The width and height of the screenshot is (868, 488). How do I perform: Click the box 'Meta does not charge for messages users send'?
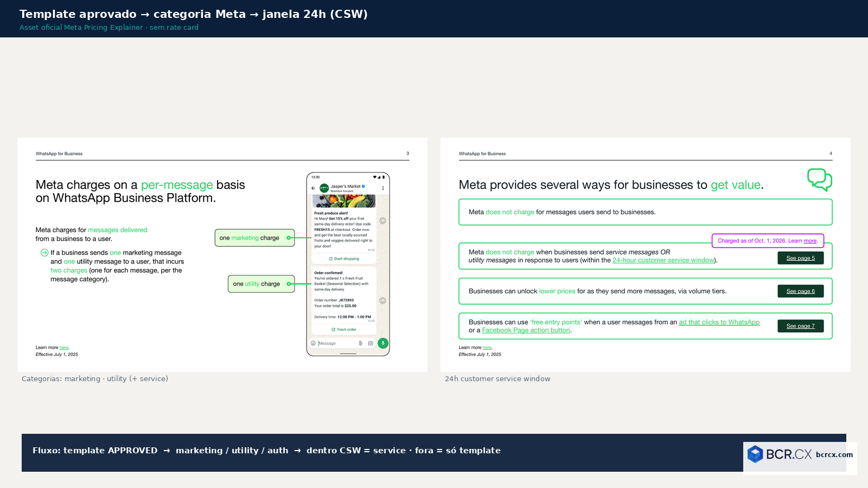646,212
